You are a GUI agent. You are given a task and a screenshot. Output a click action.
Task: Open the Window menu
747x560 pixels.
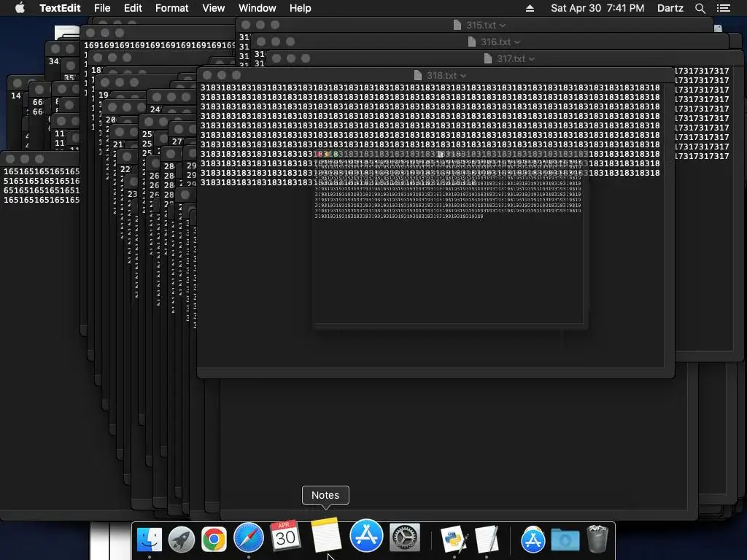pos(258,8)
